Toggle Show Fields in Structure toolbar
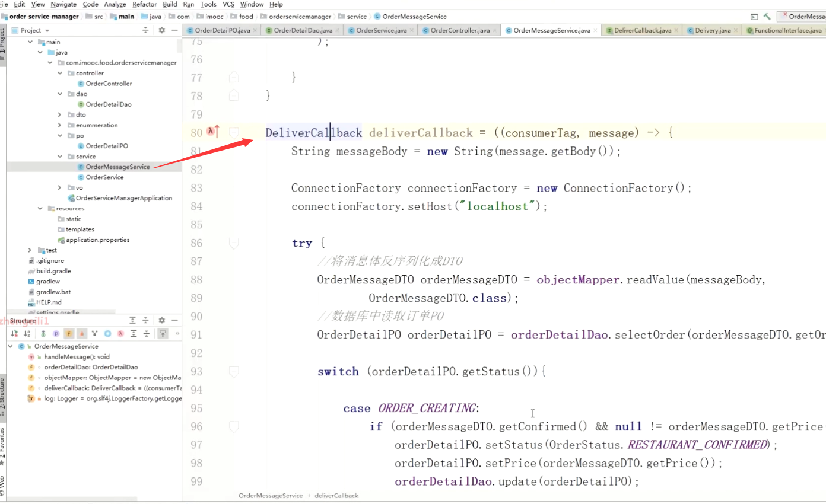The width and height of the screenshot is (826, 504). pyautogui.click(x=69, y=334)
